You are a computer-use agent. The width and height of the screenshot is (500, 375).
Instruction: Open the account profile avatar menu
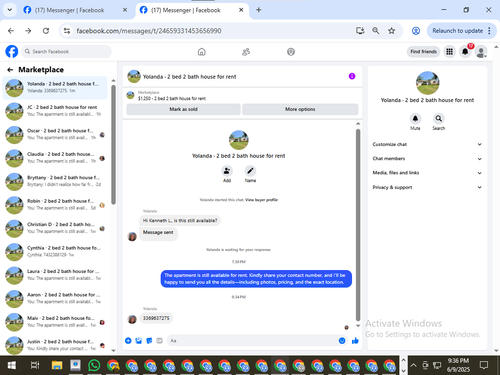(x=481, y=52)
